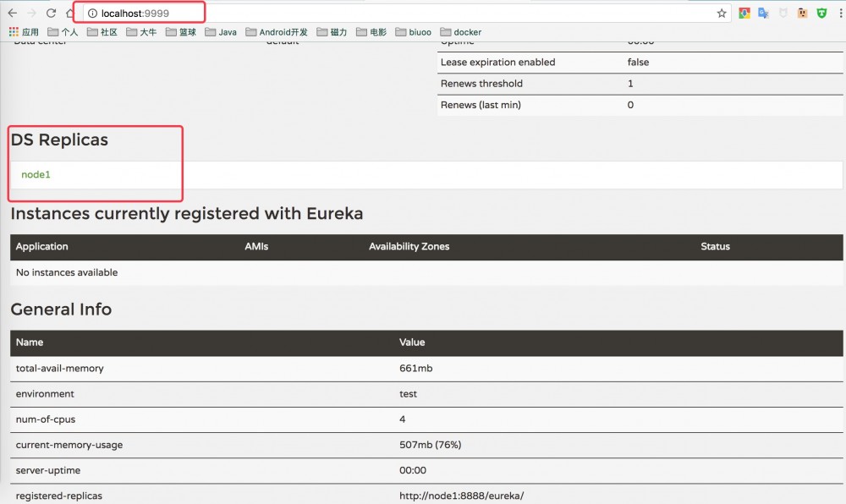Click the home icon in toolbar

[x=70, y=13]
